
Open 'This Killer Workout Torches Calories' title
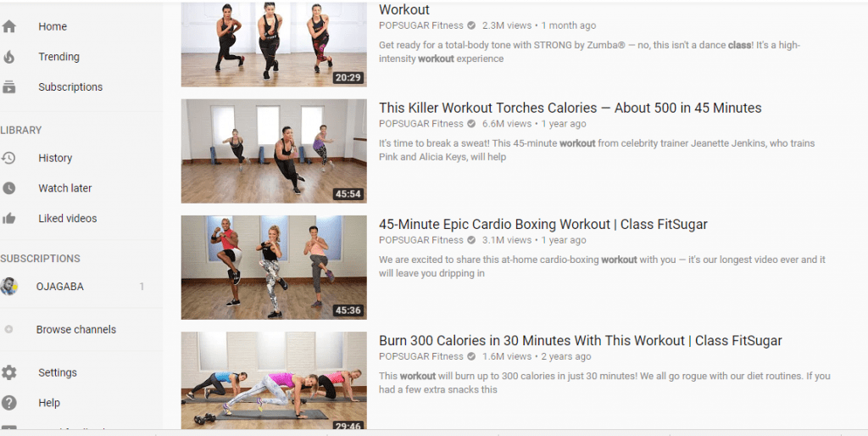[x=570, y=108]
